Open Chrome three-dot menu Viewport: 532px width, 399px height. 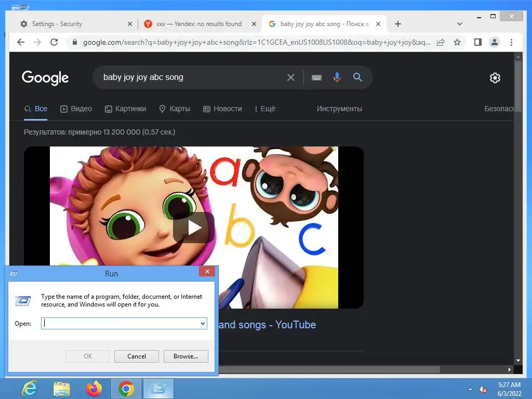(x=511, y=42)
